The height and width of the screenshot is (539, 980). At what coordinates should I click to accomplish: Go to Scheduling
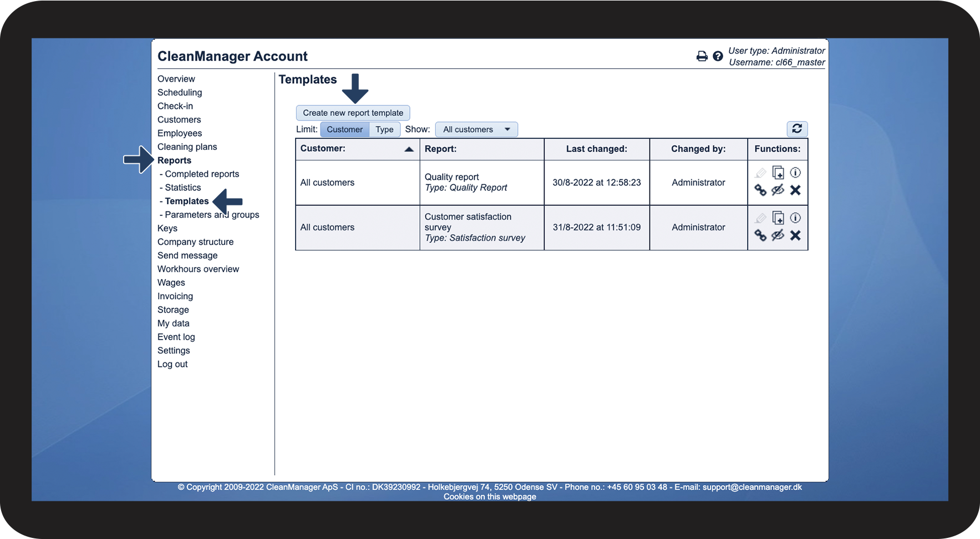click(180, 93)
